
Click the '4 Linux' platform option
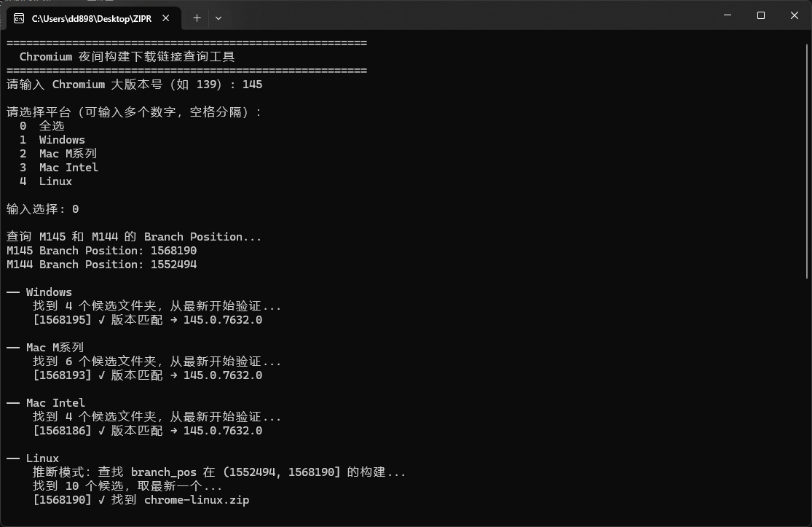pos(46,181)
